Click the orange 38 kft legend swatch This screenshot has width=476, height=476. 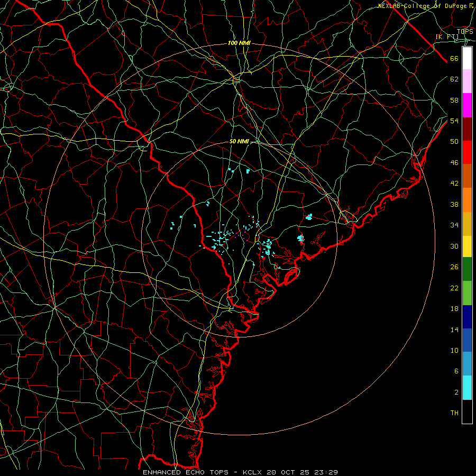[x=467, y=200]
